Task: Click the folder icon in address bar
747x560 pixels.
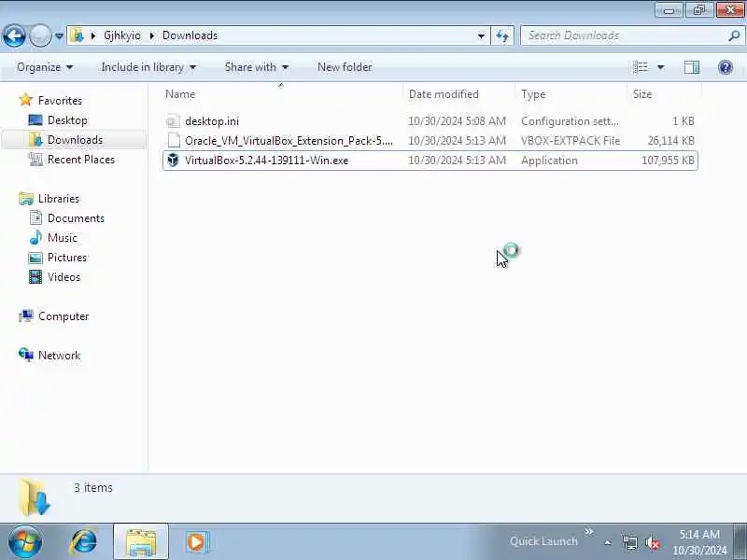Action: [77, 35]
